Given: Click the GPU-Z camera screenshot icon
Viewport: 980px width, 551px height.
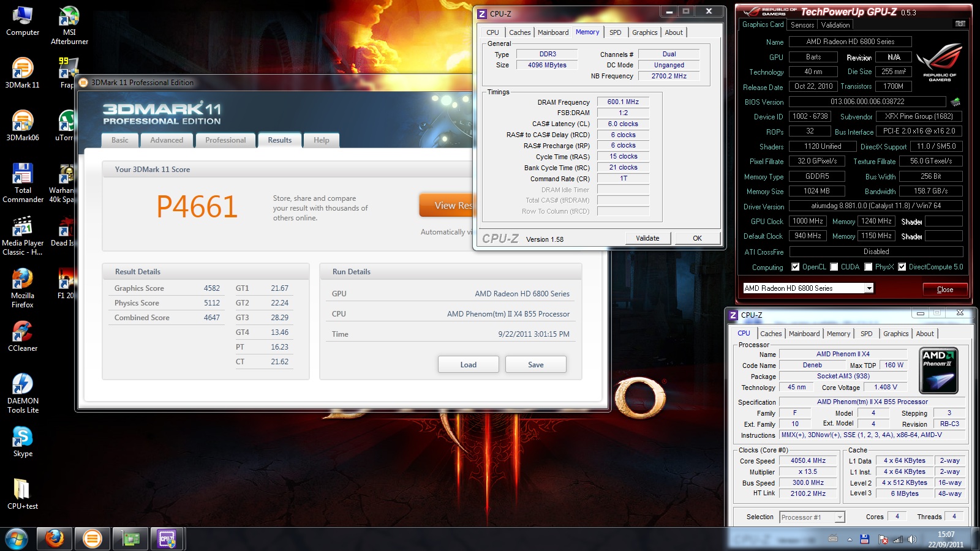Looking at the screenshot, I should click(x=960, y=24).
